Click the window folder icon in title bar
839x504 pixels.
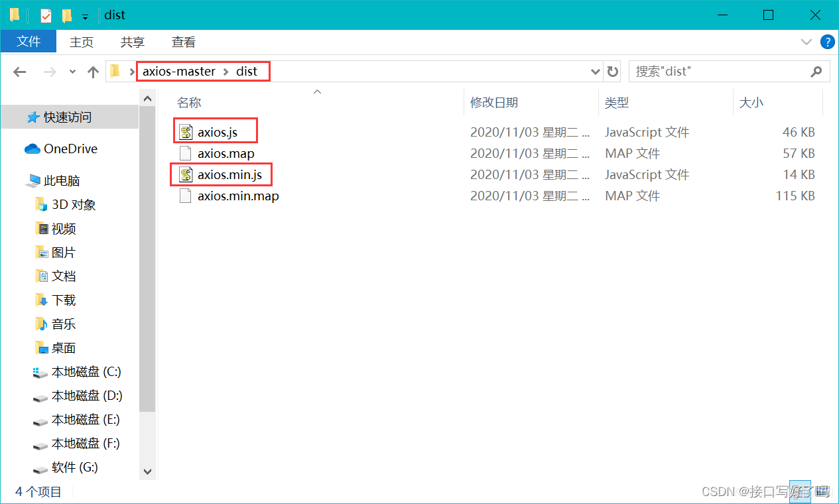click(x=15, y=15)
